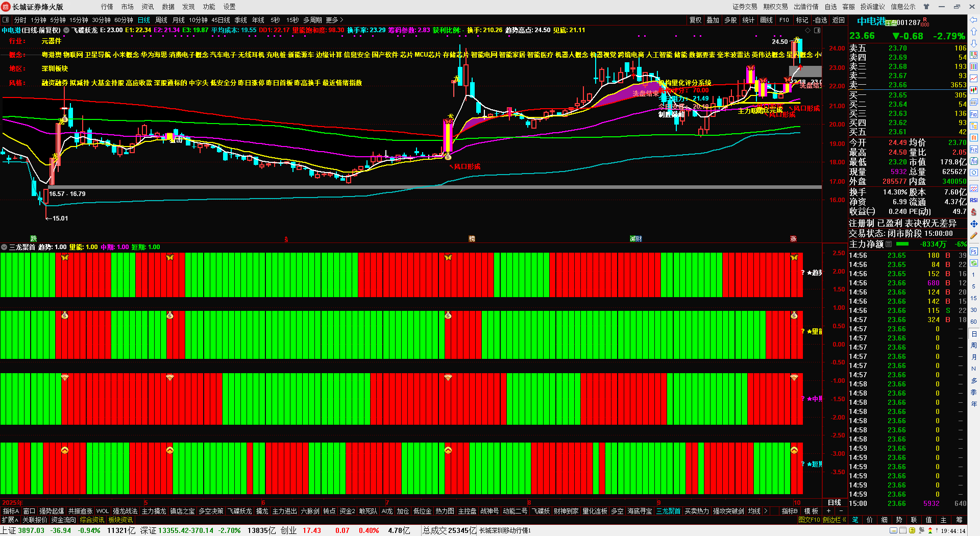This screenshot has width=980, height=536.
Task: Click the RSI indicator icon in sidebar
Action: coord(974,200)
